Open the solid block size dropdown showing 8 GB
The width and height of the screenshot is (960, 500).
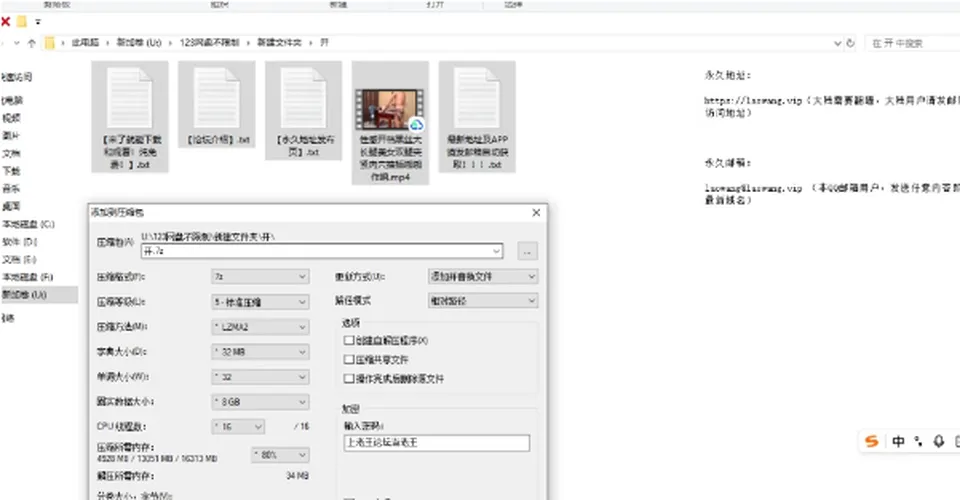click(260, 402)
